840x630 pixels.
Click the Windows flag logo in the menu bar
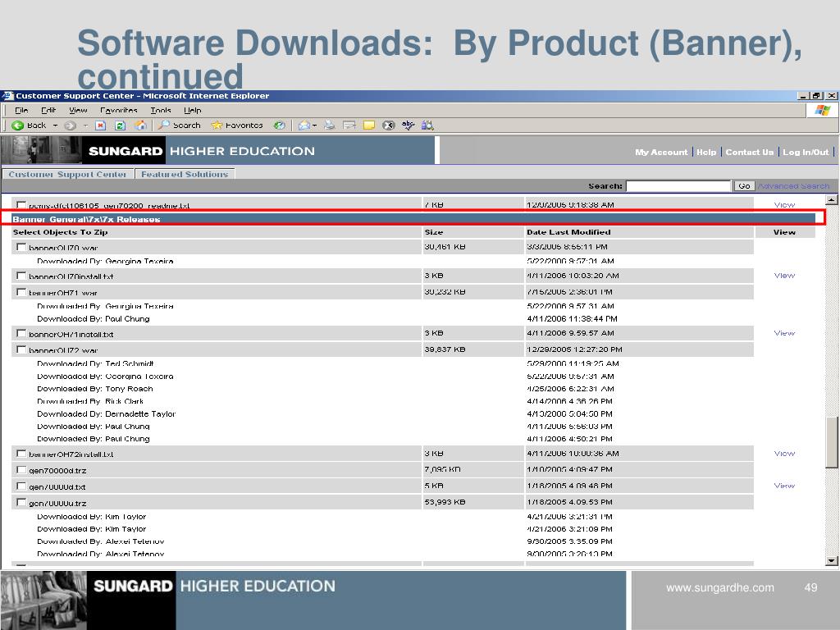(822, 111)
